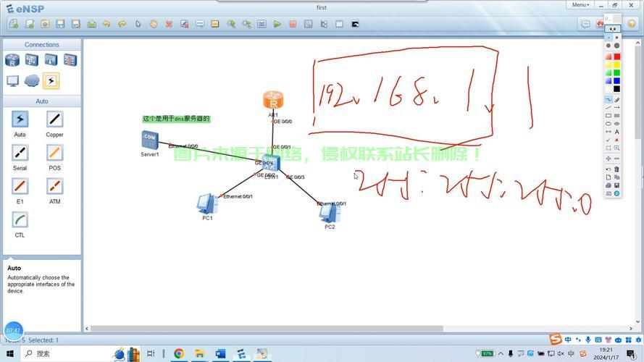Select the Firewall device category icon
The width and height of the screenshot is (644, 362).
(70, 60)
